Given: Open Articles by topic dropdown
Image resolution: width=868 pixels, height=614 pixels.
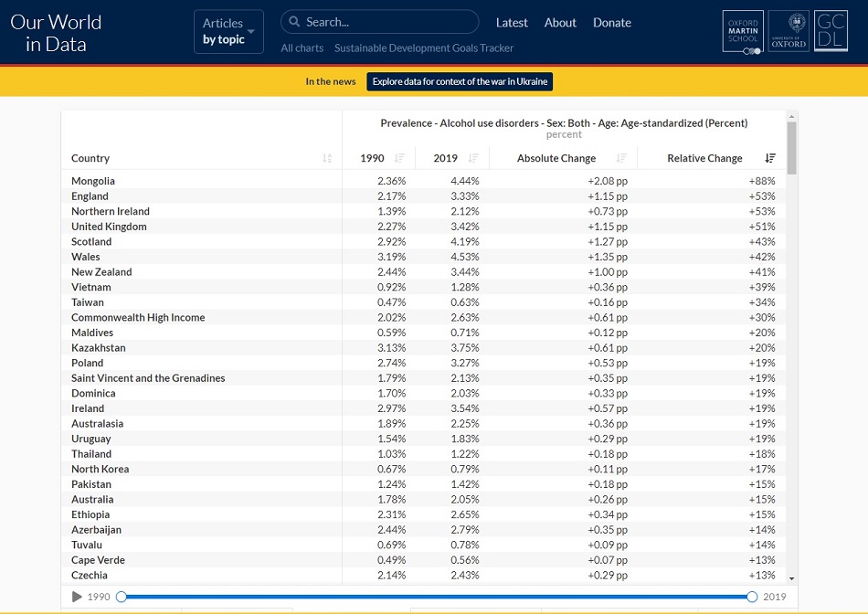Looking at the screenshot, I should (228, 32).
